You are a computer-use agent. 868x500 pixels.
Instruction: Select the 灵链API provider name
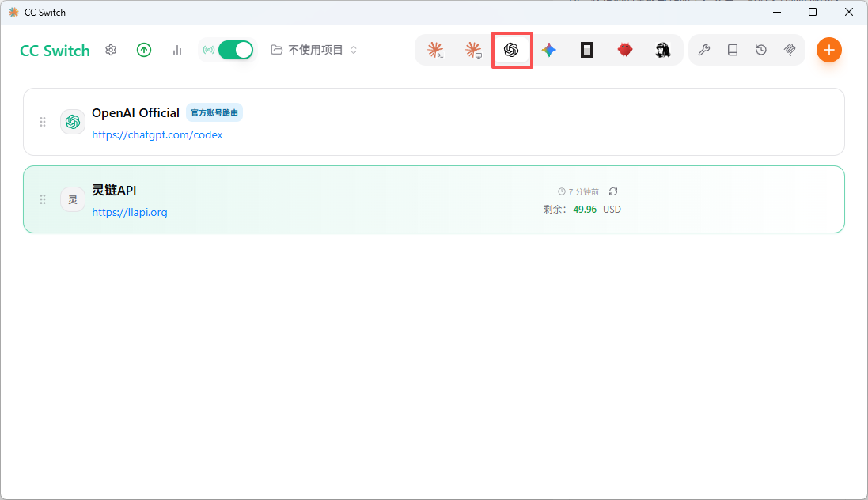114,190
